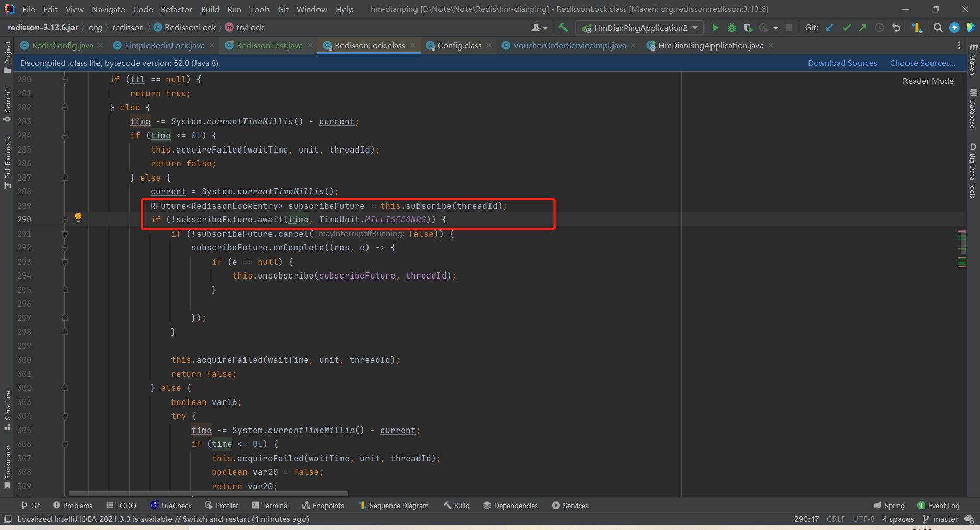Click the rollback undo arrow icon
This screenshot has height=530, width=980.
[x=896, y=28]
